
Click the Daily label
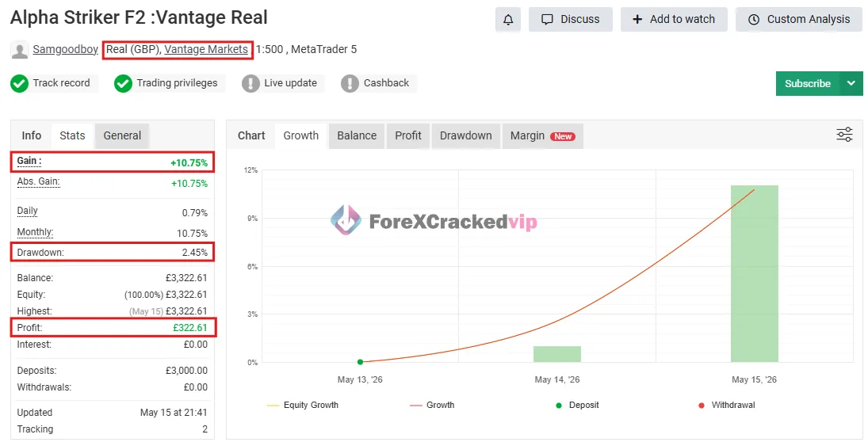click(x=27, y=211)
